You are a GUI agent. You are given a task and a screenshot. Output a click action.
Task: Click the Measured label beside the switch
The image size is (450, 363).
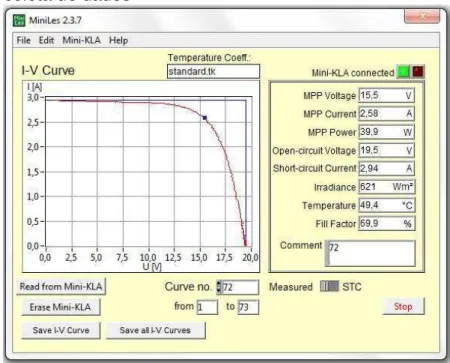(x=291, y=287)
